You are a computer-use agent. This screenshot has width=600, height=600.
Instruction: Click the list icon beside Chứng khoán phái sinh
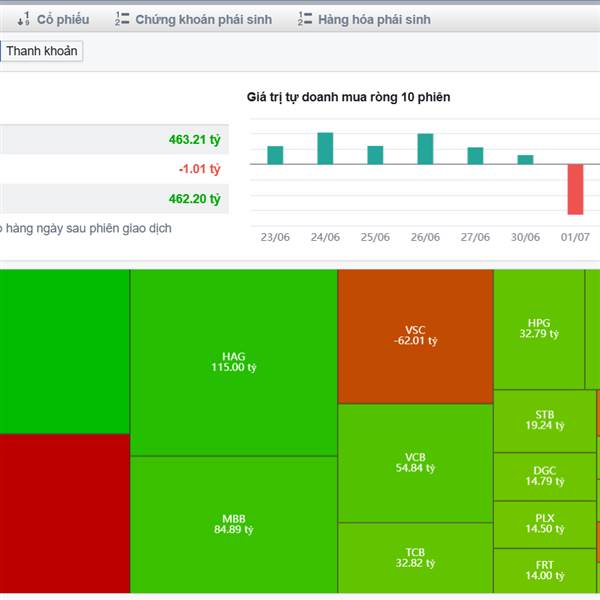coord(122,19)
